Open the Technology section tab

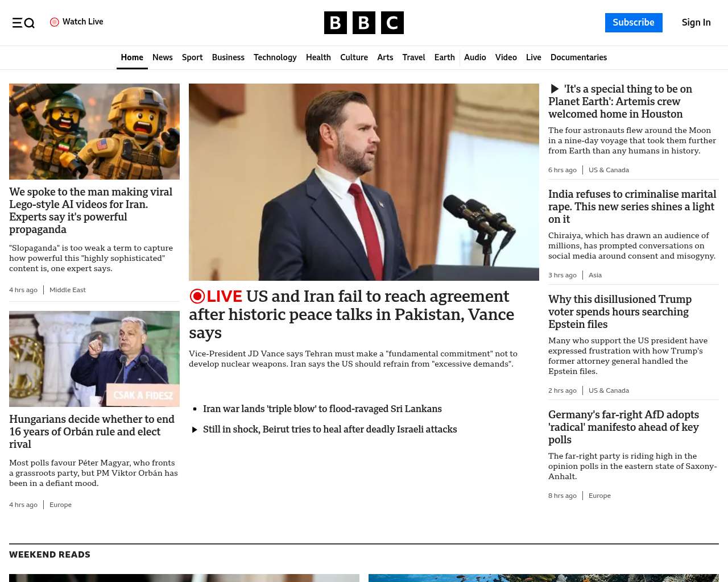click(275, 57)
